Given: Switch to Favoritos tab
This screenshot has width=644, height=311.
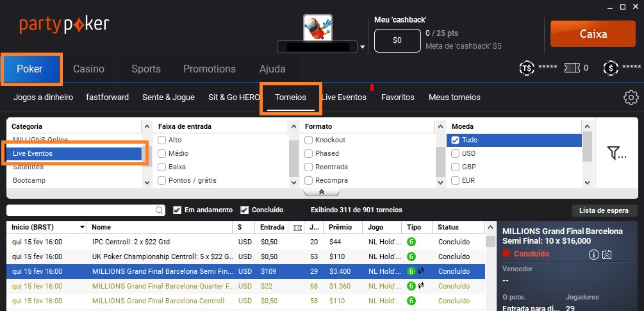Looking at the screenshot, I should (397, 97).
